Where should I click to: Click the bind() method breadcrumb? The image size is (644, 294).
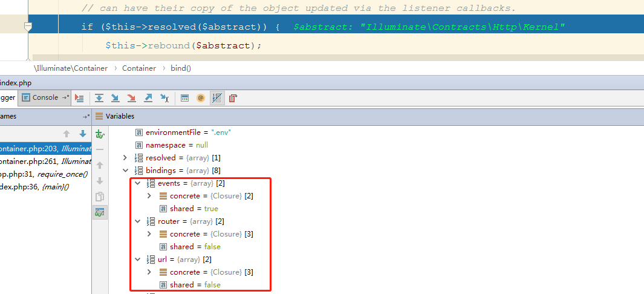point(181,68)
